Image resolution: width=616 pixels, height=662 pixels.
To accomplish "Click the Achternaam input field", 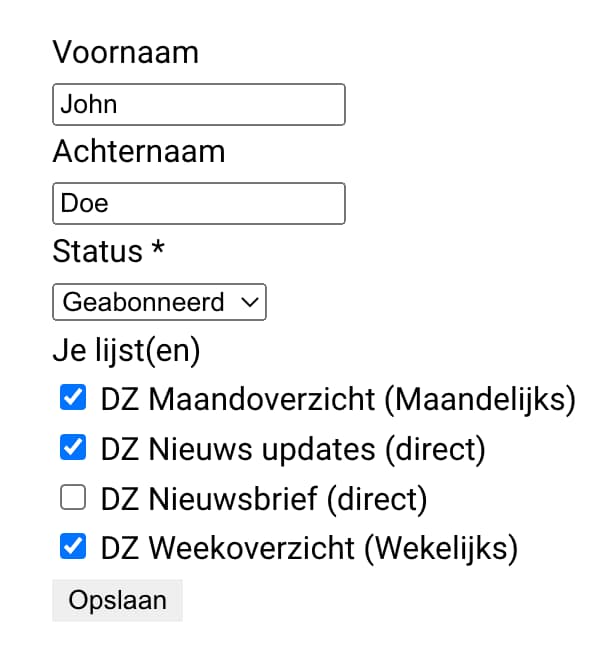I will (x=198, y=203).
